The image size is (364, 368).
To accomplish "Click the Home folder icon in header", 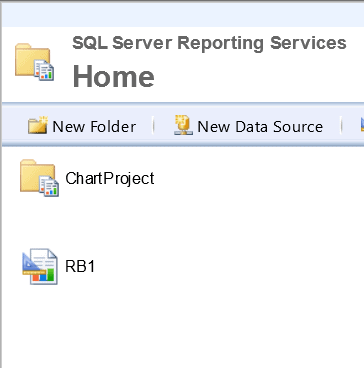I will click(34, 62).
